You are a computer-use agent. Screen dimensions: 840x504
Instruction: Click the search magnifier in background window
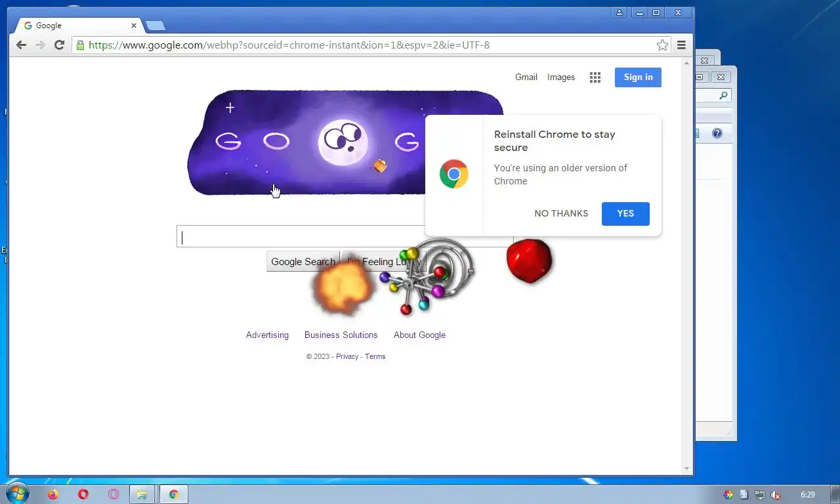point(723,95)
